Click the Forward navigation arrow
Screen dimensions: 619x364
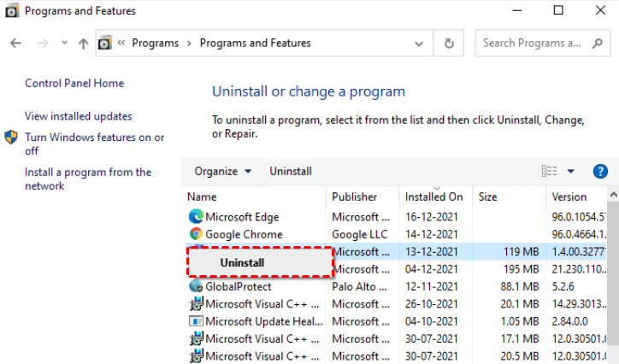(43, 43)
